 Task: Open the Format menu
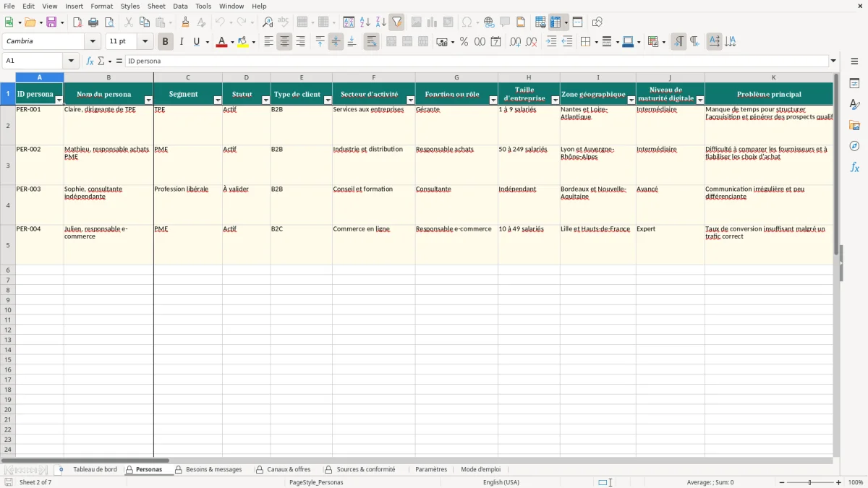click(x=102, y=6)
